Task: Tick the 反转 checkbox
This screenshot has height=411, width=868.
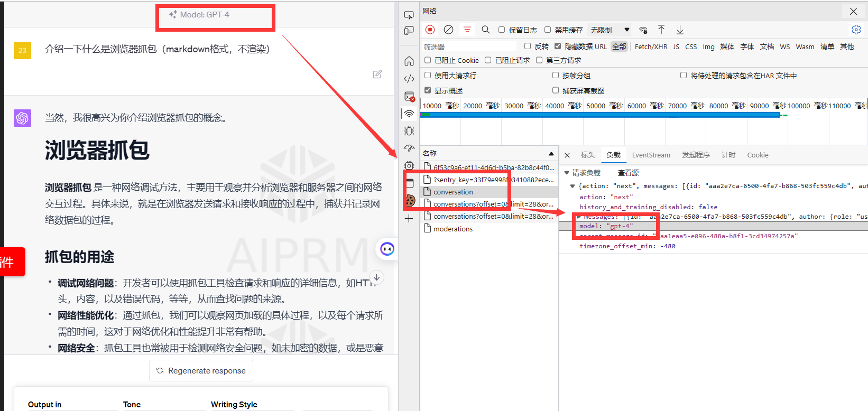Action: pos(528,46)
